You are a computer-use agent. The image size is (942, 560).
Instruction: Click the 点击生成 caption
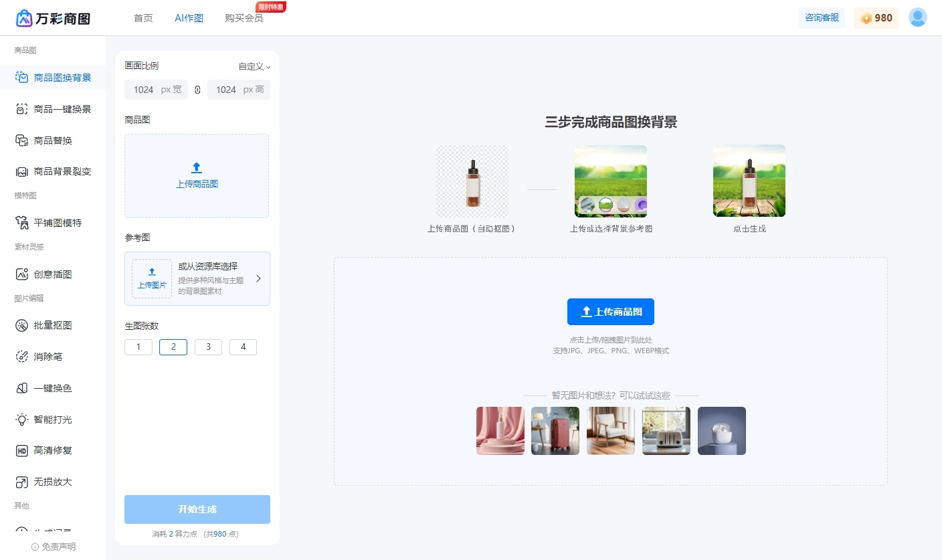coord(749,229)
